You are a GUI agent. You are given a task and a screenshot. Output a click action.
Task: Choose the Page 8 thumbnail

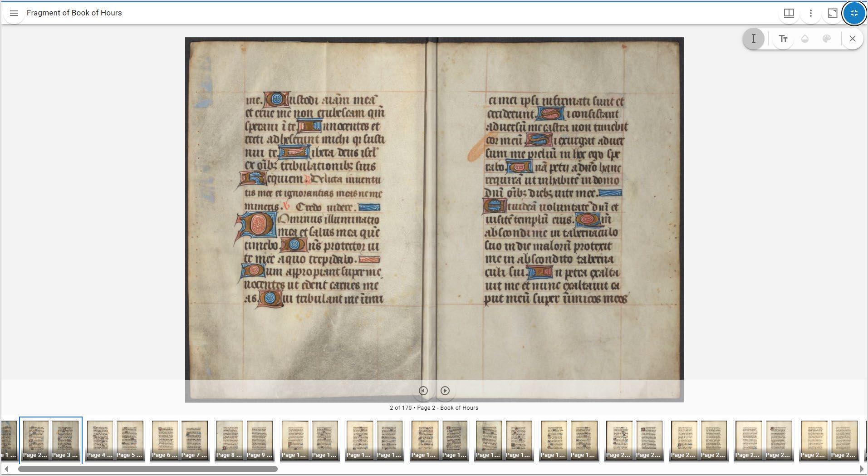230,440
